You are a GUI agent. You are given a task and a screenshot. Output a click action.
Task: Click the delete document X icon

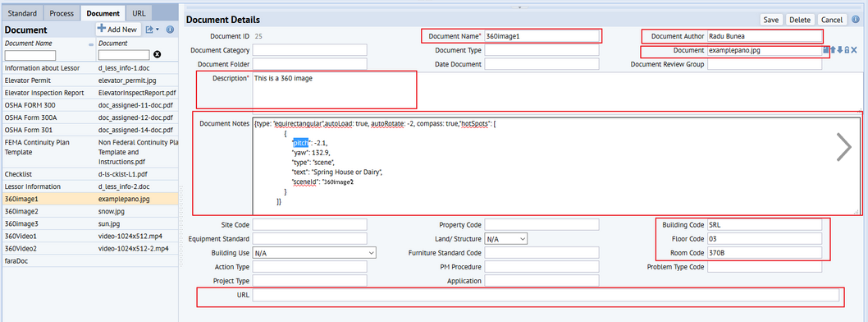pyautogui.click(x=853, y=50)
